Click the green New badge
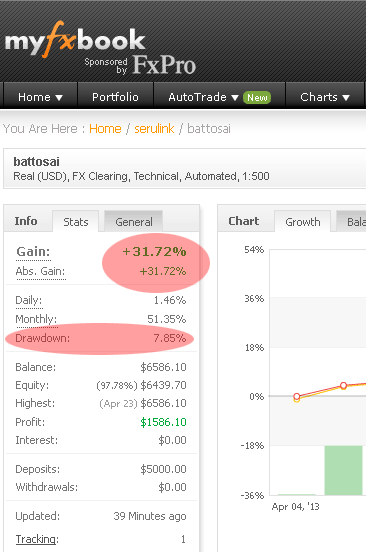Viewport: 366px width, 552px height. pyautogui.click(x=257, y=97)
